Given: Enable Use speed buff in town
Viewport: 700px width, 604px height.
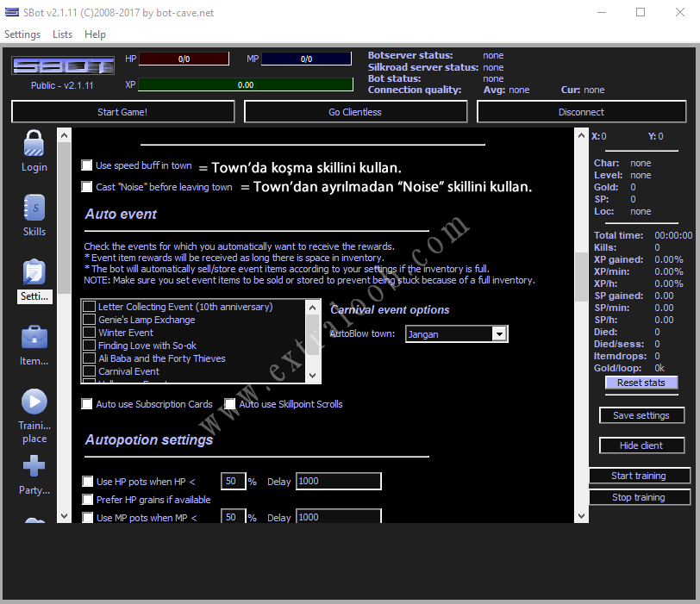Looking at the screenshot, I should pos(86,165).
